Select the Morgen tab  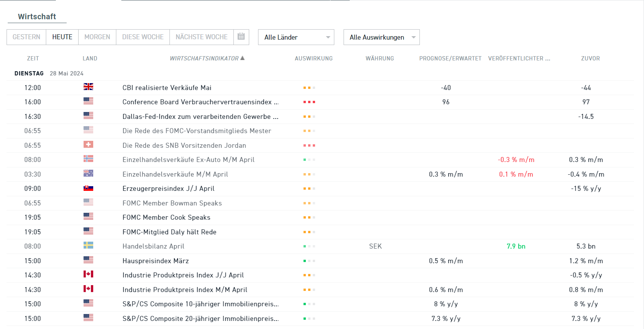point(97,37)
